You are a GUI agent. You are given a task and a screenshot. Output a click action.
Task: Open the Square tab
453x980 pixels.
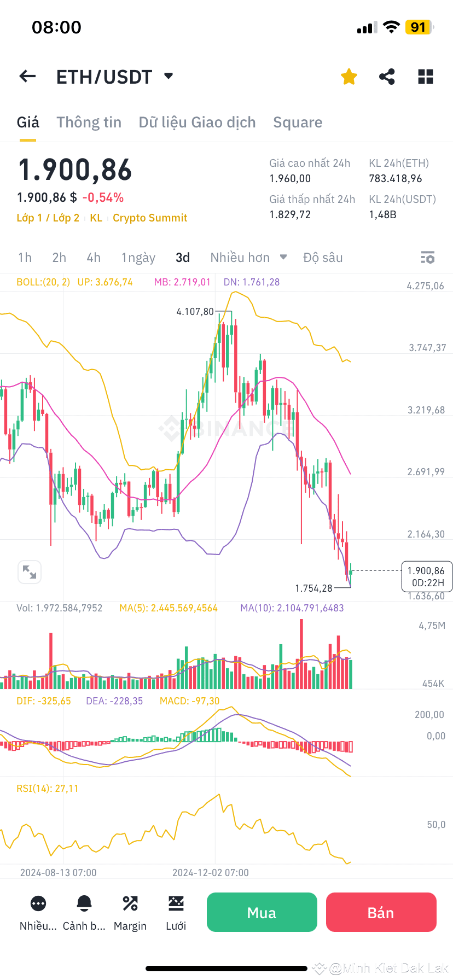(298, 122)
